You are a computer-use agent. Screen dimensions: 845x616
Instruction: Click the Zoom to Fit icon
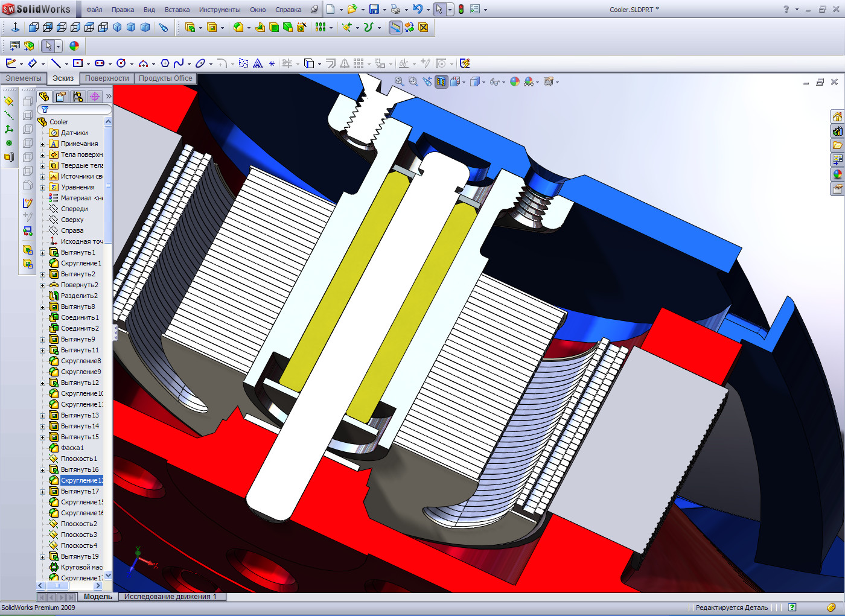[399, 81]
